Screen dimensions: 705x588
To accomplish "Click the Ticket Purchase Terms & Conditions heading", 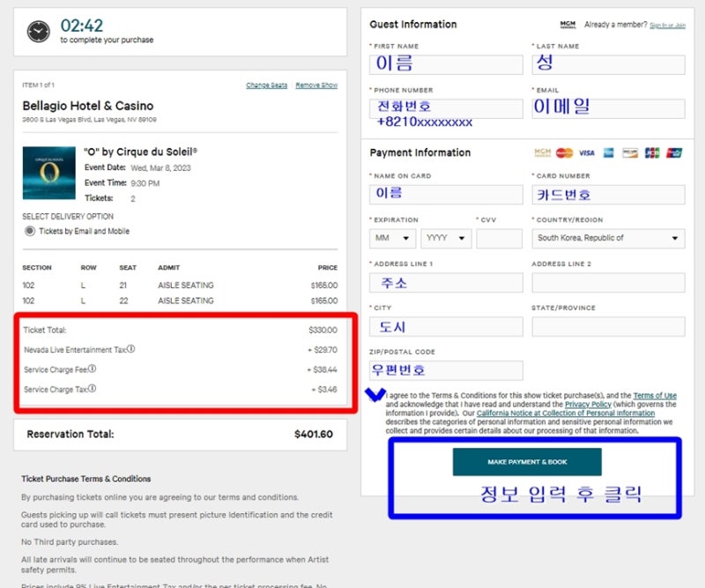I will [85, 479].
